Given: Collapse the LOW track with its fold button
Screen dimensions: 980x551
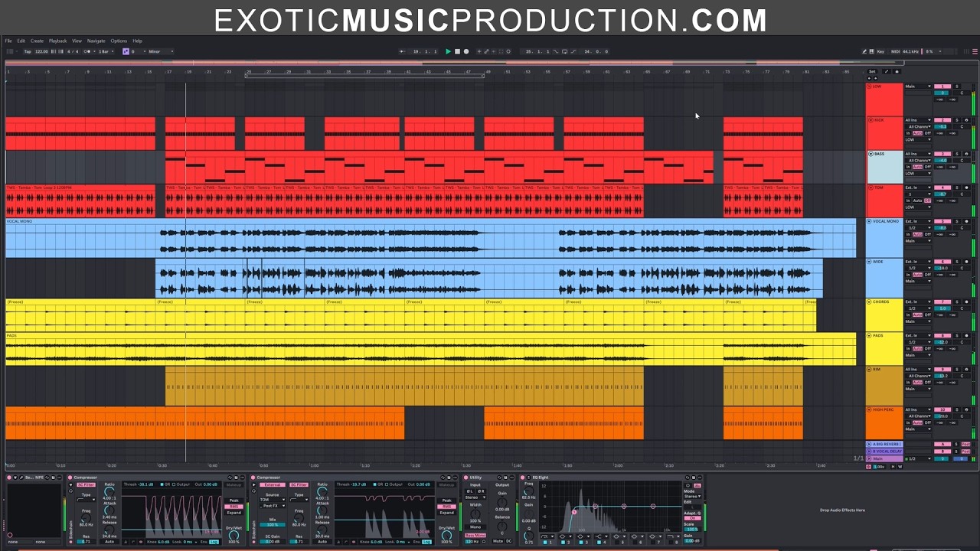Looking at the screenshot, I should coord(869,86).
